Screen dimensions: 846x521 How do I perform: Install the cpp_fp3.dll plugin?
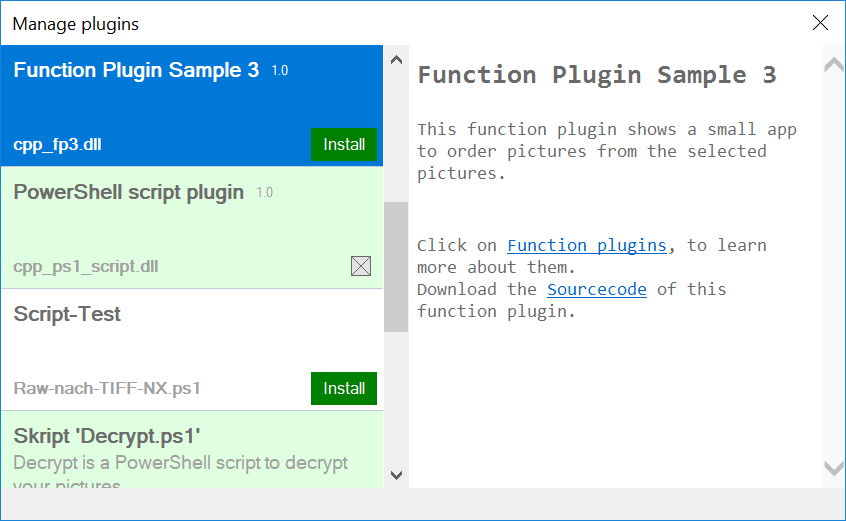[x=344, y=144]
